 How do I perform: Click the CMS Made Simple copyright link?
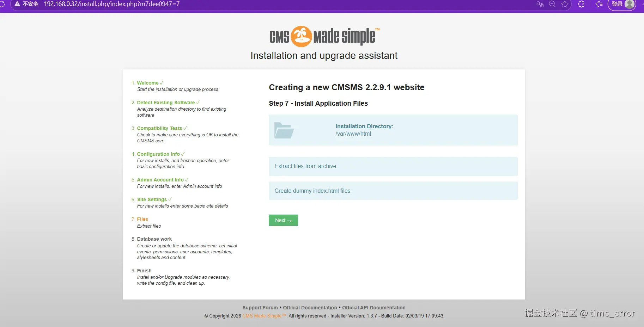point(263,316)
